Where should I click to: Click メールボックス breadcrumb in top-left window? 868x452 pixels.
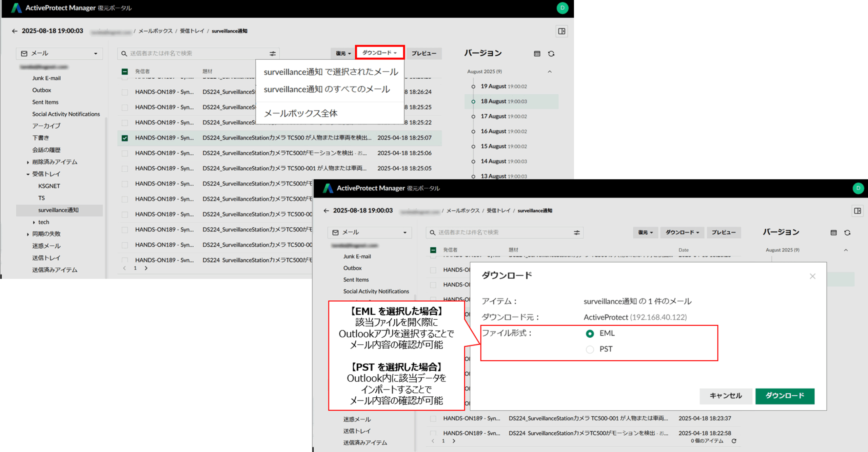[156, 31]
